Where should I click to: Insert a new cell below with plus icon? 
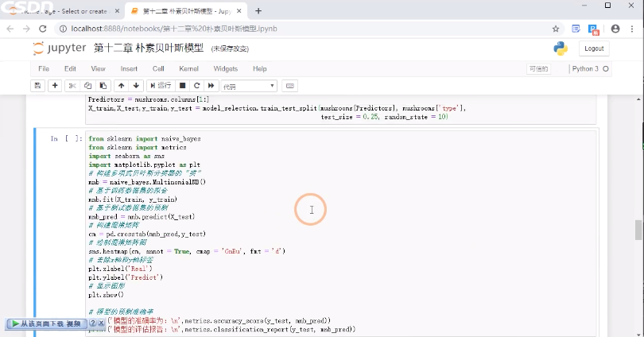click(x=55, y=85)
